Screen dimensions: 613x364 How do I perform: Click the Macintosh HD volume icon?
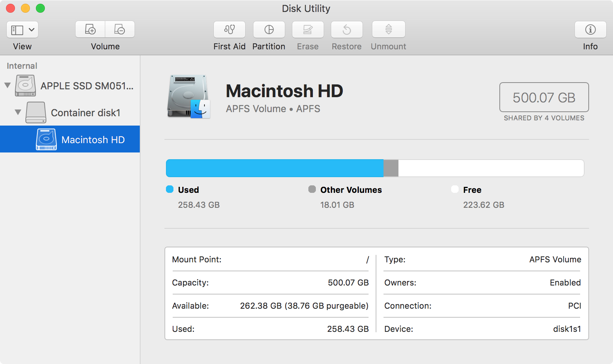click(x=188, y=96)
